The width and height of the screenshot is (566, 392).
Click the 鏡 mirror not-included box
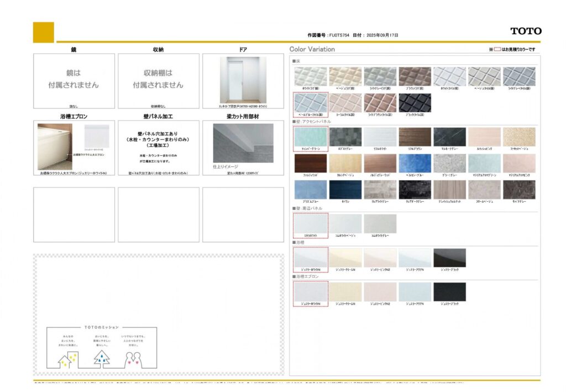click(x=74, y=81)
